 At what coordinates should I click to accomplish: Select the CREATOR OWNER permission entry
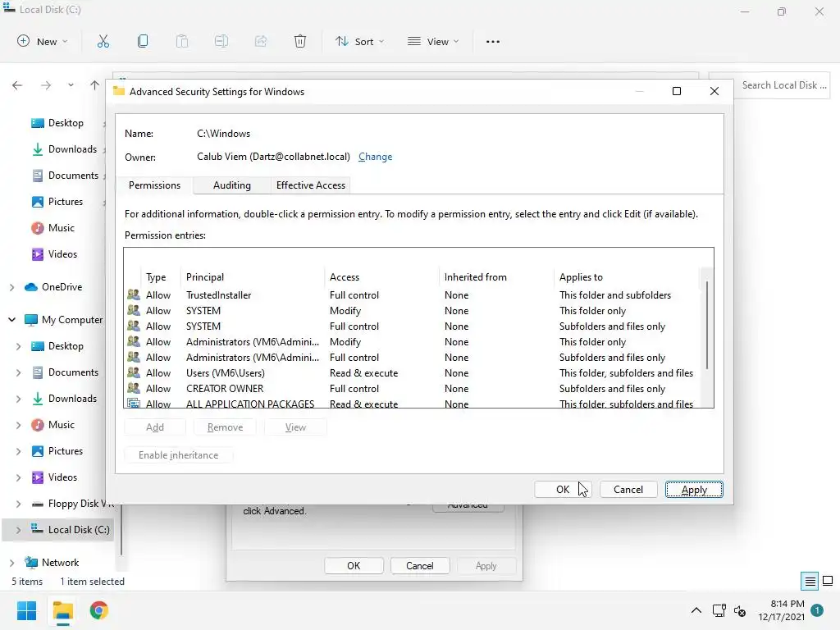click(x=412, y=388)
